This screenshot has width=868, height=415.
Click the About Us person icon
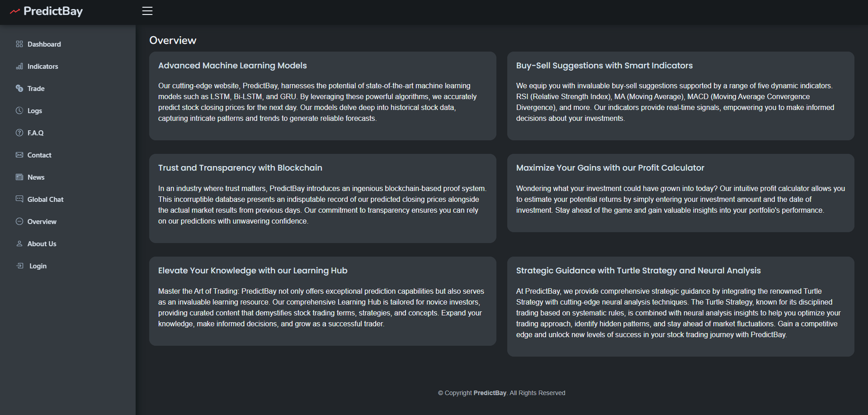click(x=19, y=243)
